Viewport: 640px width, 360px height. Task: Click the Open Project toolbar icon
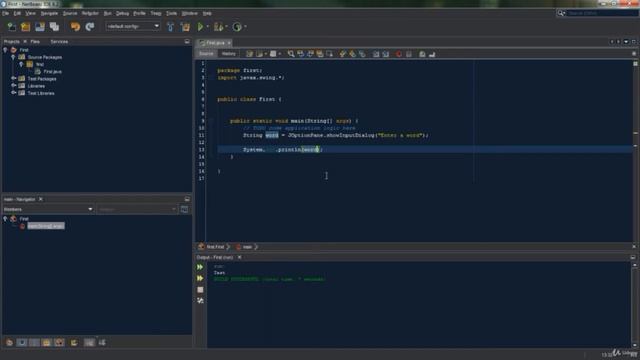pos(40,27)
